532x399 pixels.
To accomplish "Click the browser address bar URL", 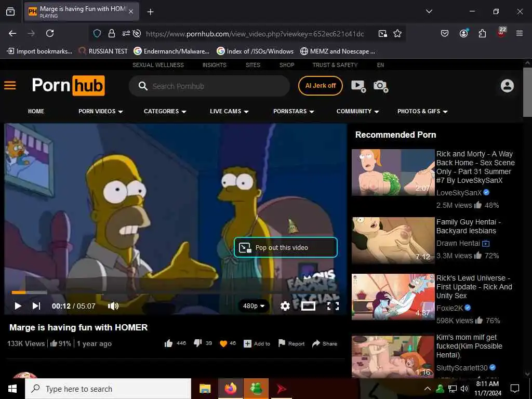I will point(255,34).
